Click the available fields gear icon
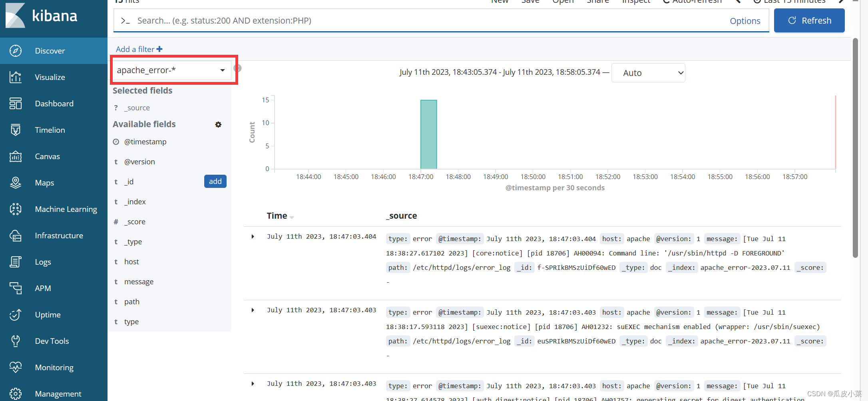This screenshot has height=401, width=868. tap(218, 125)
